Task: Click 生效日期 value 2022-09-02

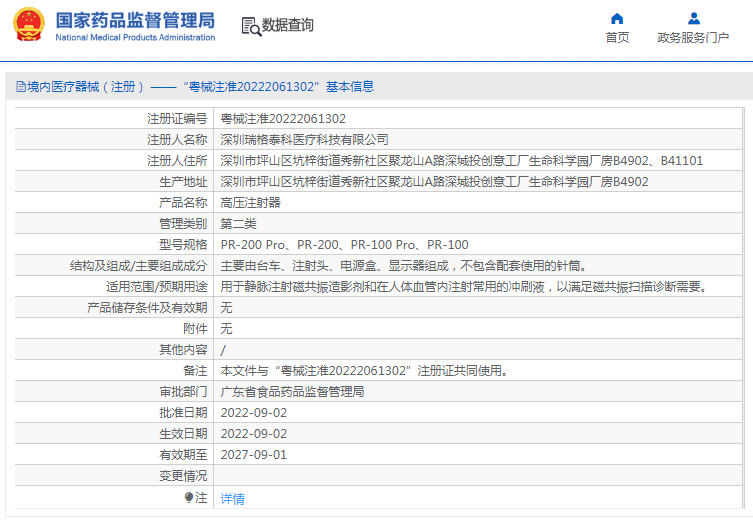Action: click(x=254, y=434)
